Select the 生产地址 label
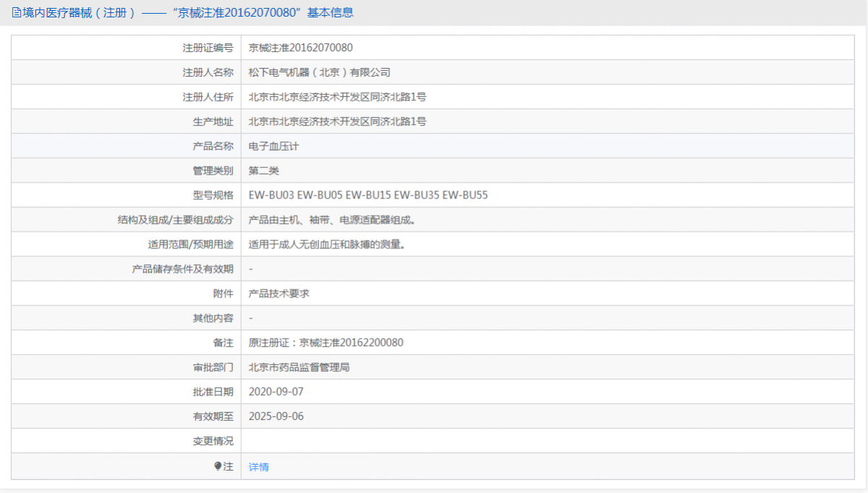The width and height of the screenshot is (868, 493). pos(213,122)
